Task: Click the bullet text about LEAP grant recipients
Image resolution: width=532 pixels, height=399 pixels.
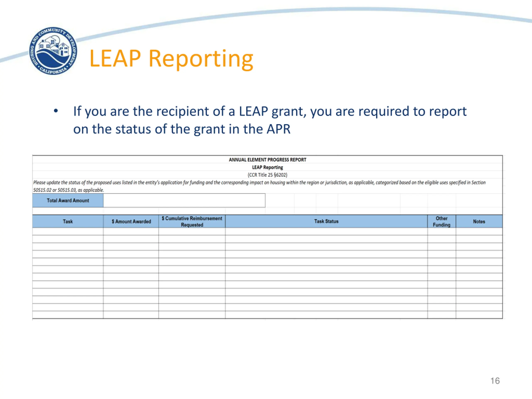Action: pyautogui.click(x=270, y=120)
